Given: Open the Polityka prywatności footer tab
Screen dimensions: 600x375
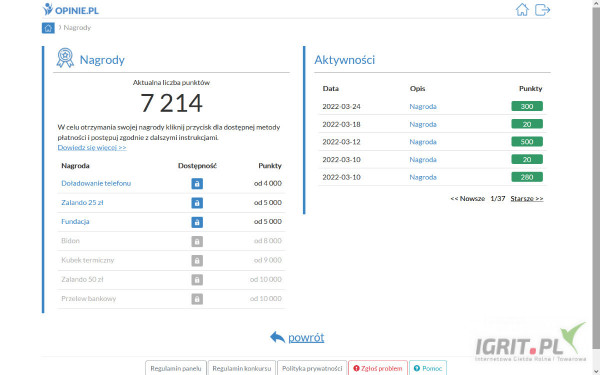Looking at the screenshot, I should pyautogui.click(x=312, y=368).
